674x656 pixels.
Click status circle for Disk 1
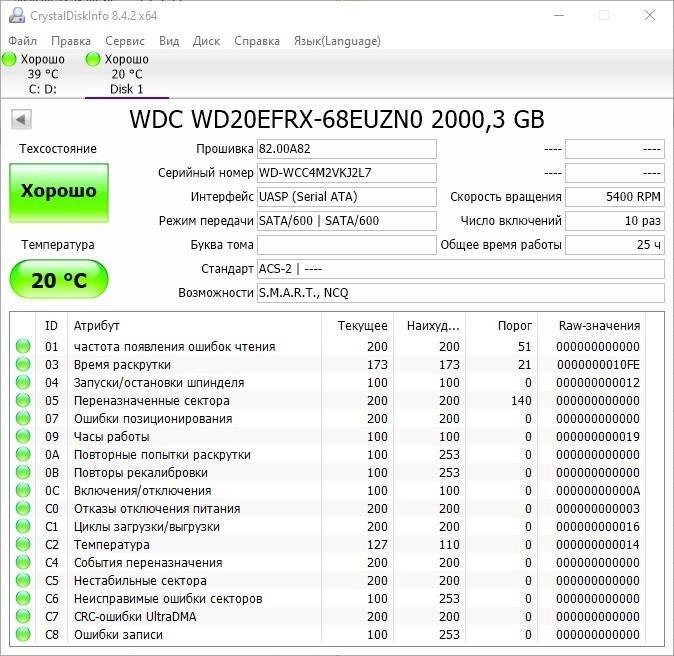94,60
